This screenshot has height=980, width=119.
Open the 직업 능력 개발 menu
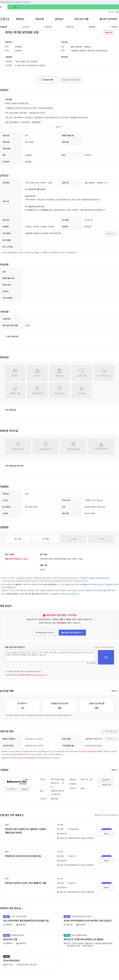pos(81,19)
